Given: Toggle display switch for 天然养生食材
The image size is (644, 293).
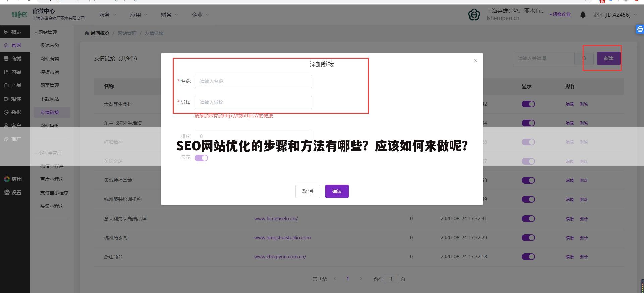Looking at the screenshot, I should click(528, 104).
